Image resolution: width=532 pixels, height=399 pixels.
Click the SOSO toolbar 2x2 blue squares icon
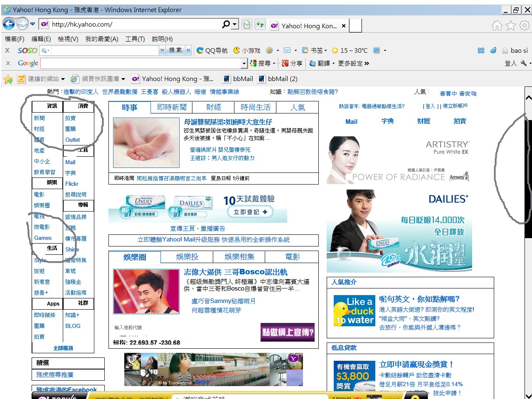[x=481, y=50]
